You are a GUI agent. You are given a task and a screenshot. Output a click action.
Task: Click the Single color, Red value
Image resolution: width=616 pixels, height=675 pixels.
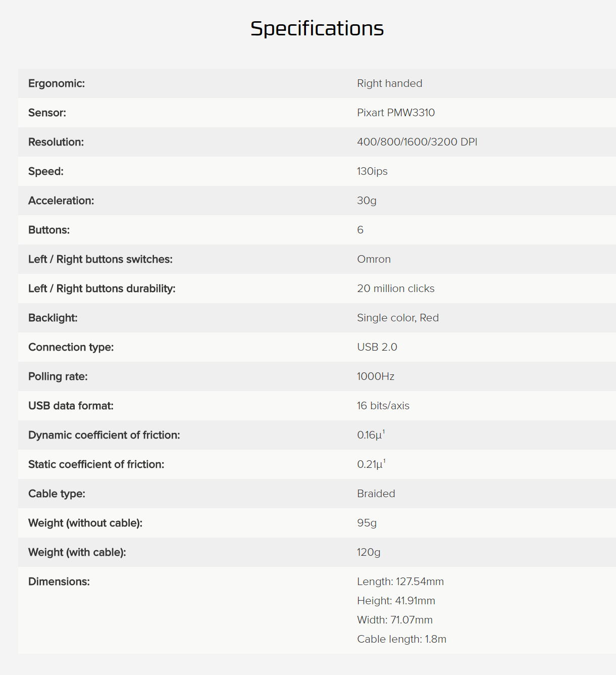pyautogui.click(x=397, y=318)
